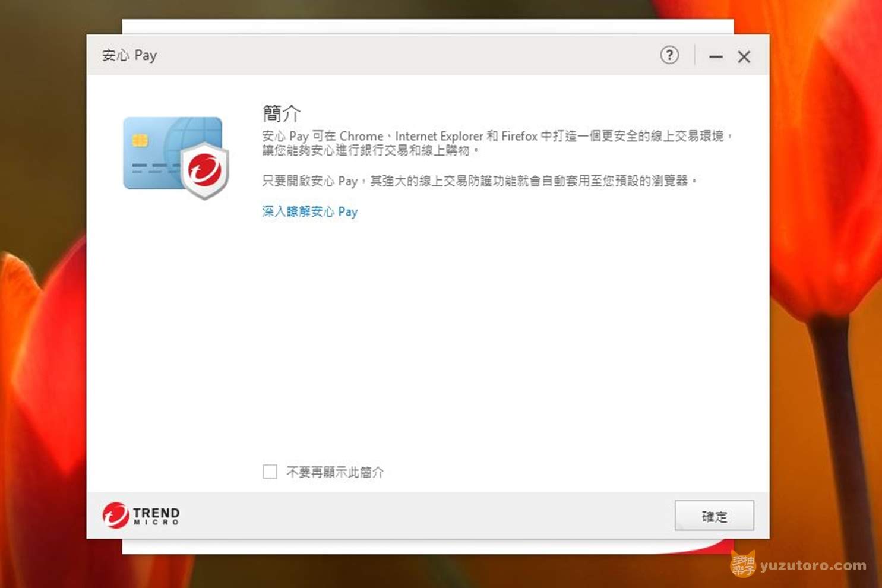Open the help question mark icon
The image size is (882, 588).
669,55
